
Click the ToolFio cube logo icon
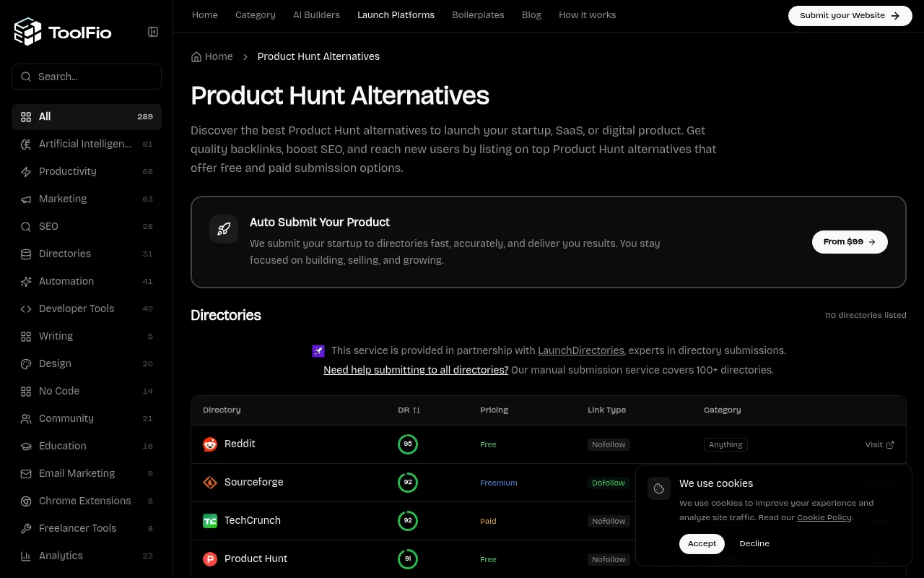tap(28, 32)
